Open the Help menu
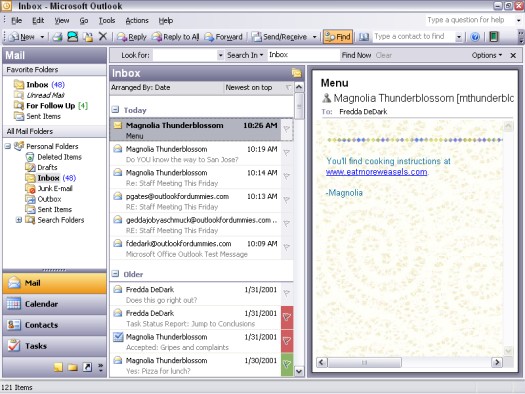Screen dimensions: 525x394 (166, 21)
